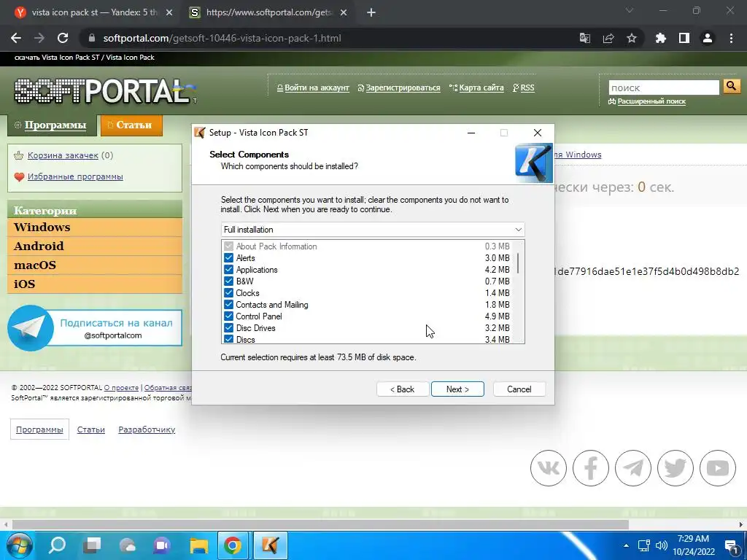Viewport: 747px width, 560px height.
Task: Open File Explorer from the taskbar
Action: click(x=198, y=545)
